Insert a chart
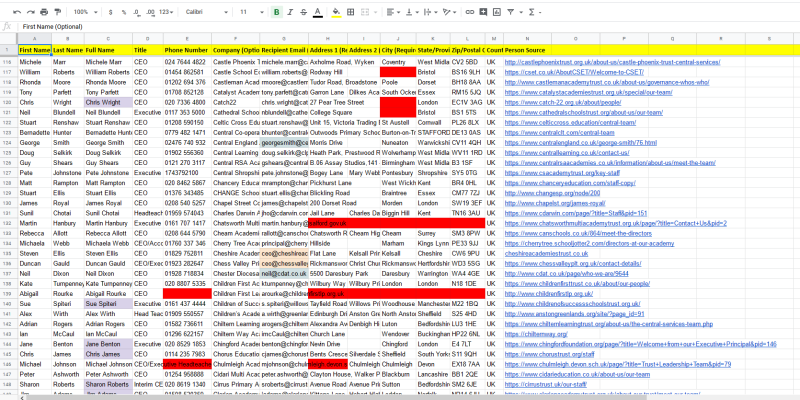This screenshot has width=800, height=400. (497, 12)
